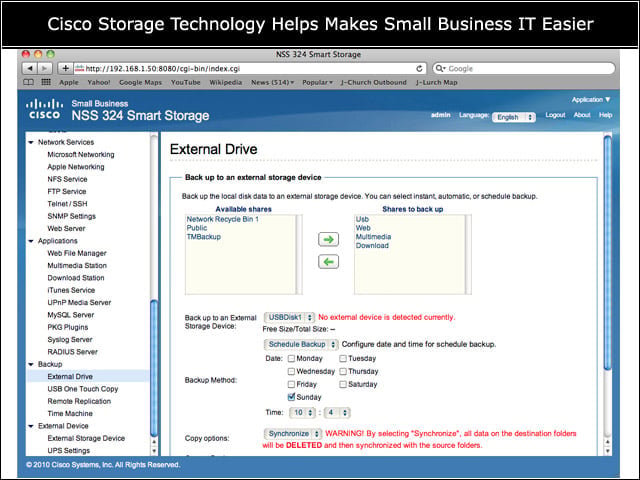
Task: Click the sidebar scroll down arrow
Action: [154, 451]
